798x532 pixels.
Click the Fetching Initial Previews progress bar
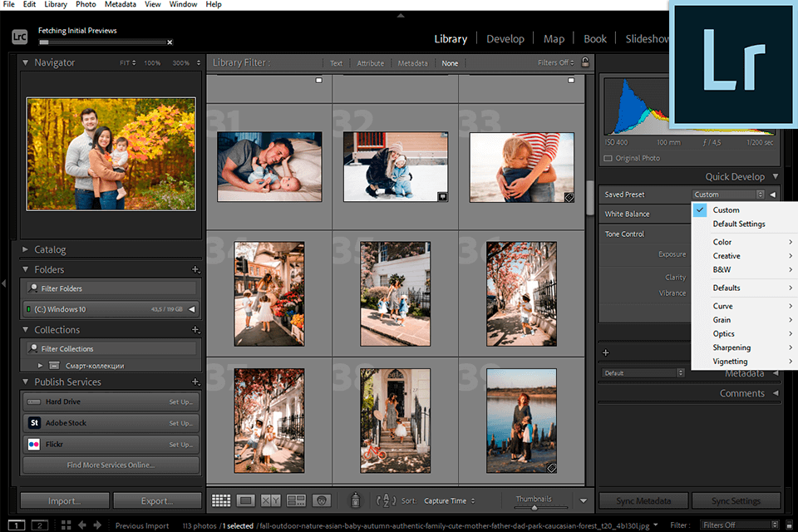pyautogui.click(x=103, y=42)
